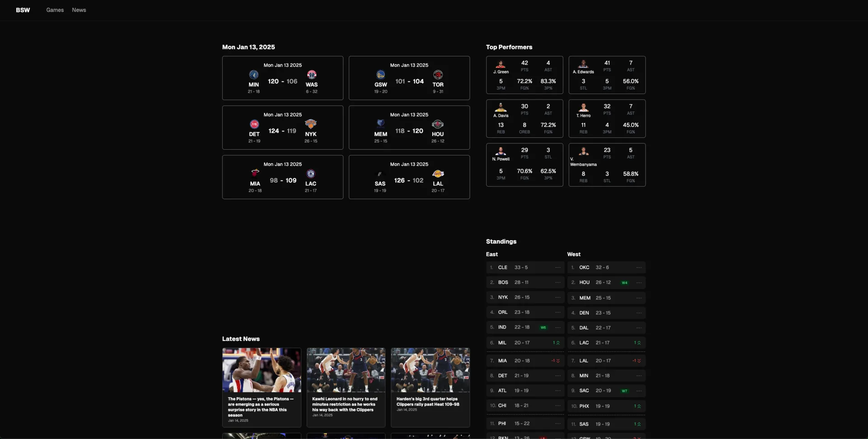Click the LA Clippers logo in game card

click(x=311, y=174)
